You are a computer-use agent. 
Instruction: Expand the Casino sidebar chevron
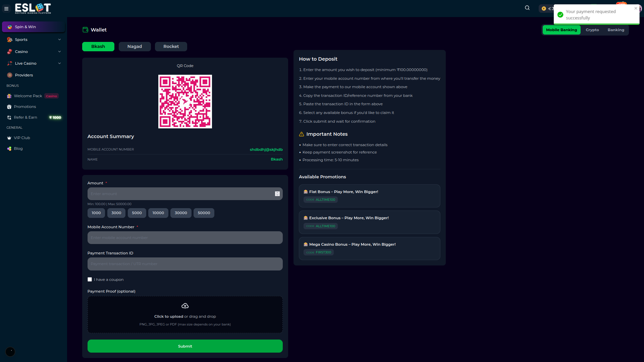point(59,52)
